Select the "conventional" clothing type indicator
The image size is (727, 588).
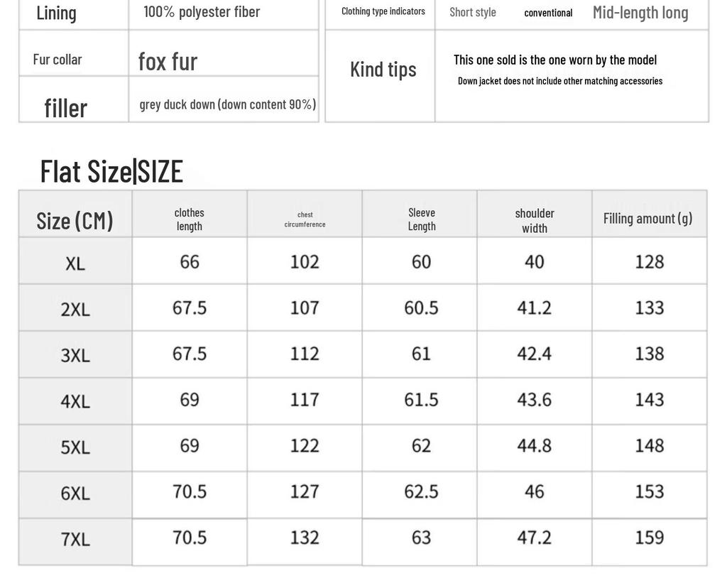[548, 13]
